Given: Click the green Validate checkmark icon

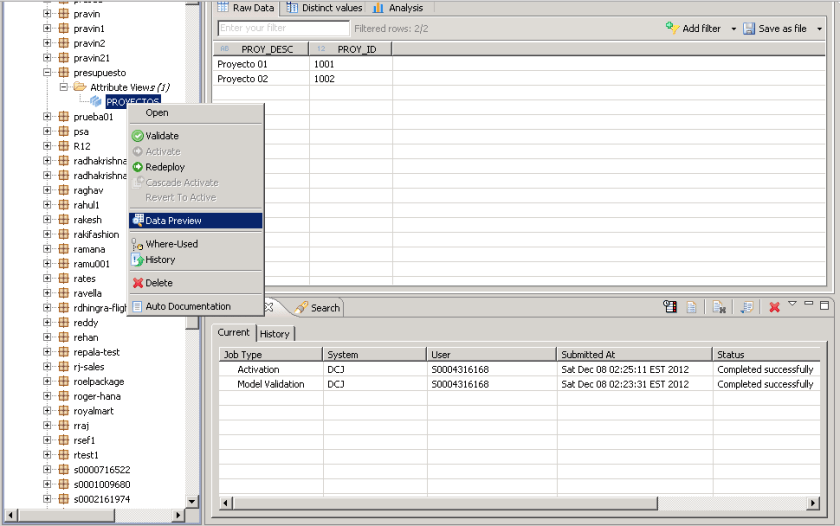Looking at the screenshot, I should click(137, 136).
